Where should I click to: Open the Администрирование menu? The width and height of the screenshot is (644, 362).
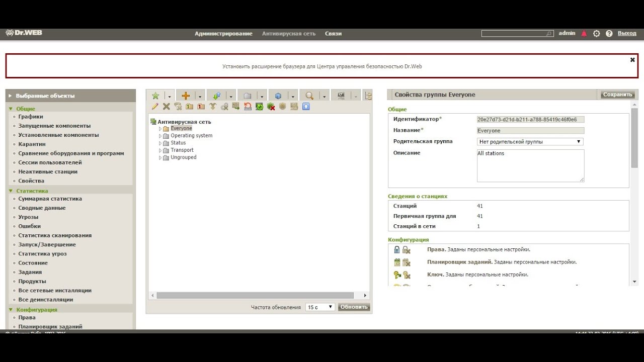click(x=223, y=34)
